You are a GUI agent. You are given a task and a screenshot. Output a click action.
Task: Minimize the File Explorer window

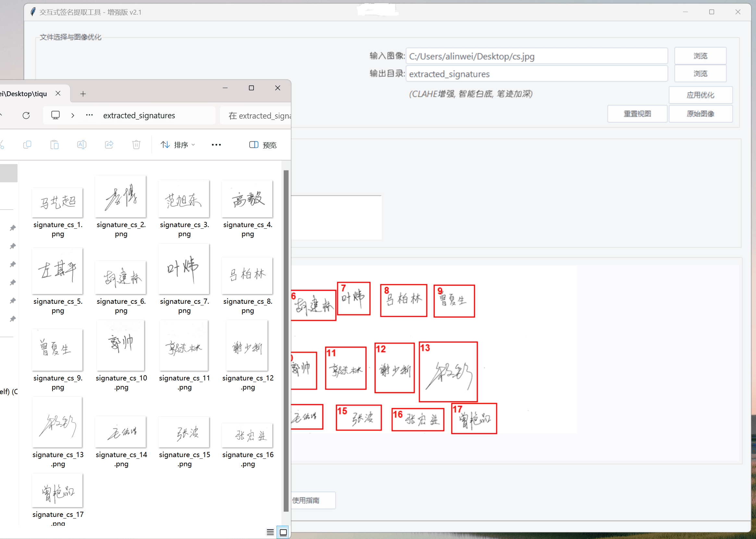225,88
